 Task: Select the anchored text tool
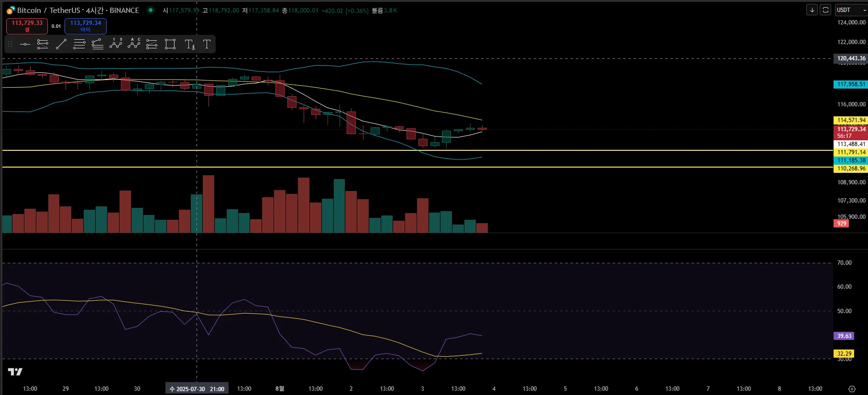190,45
